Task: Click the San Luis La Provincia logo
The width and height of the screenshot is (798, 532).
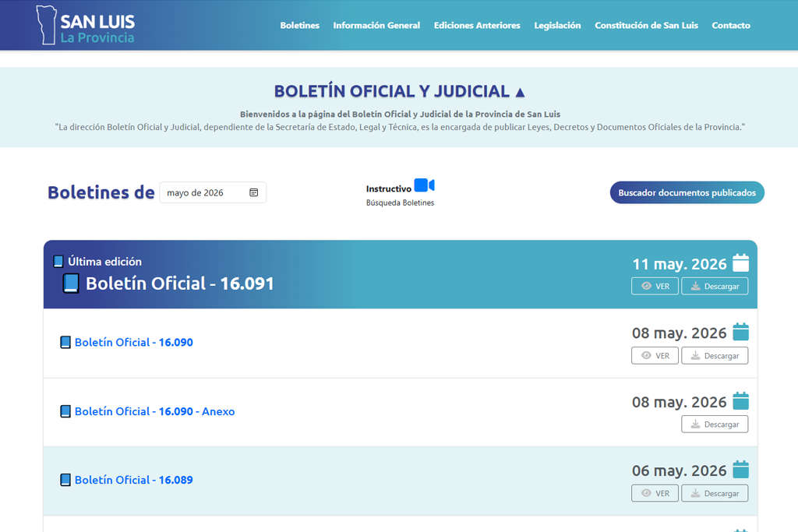Action: [86, 25]
